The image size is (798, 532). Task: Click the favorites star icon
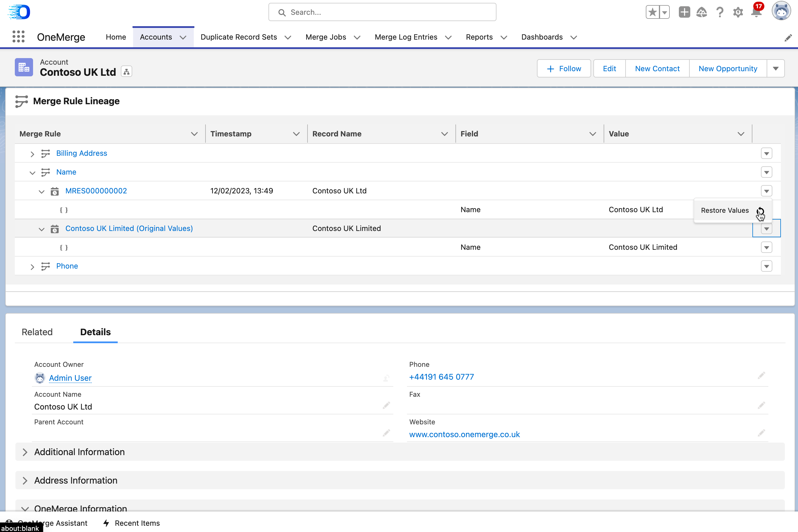coord(652,12)
